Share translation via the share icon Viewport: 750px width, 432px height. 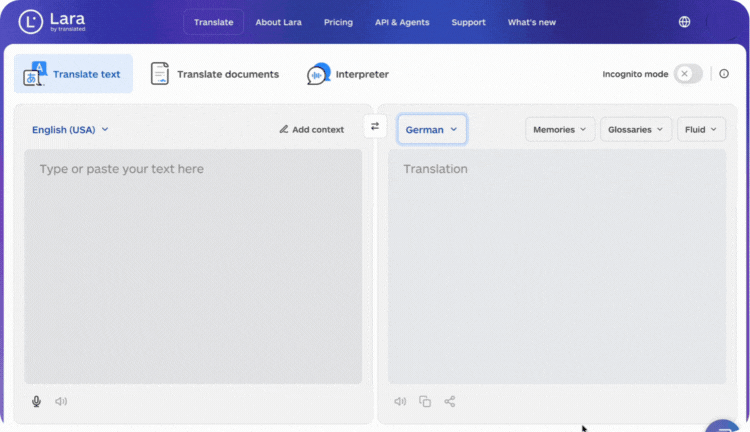click(x=450, y=401)
